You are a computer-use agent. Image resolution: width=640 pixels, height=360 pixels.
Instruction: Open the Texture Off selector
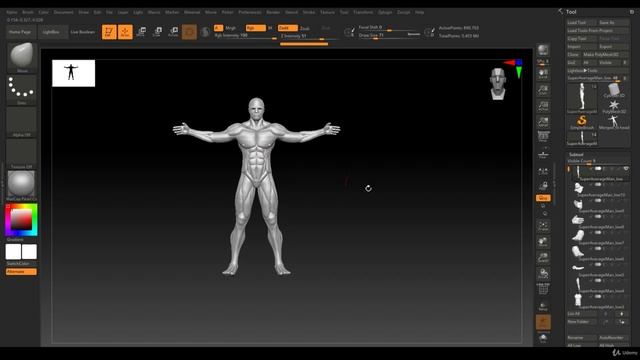22,153
